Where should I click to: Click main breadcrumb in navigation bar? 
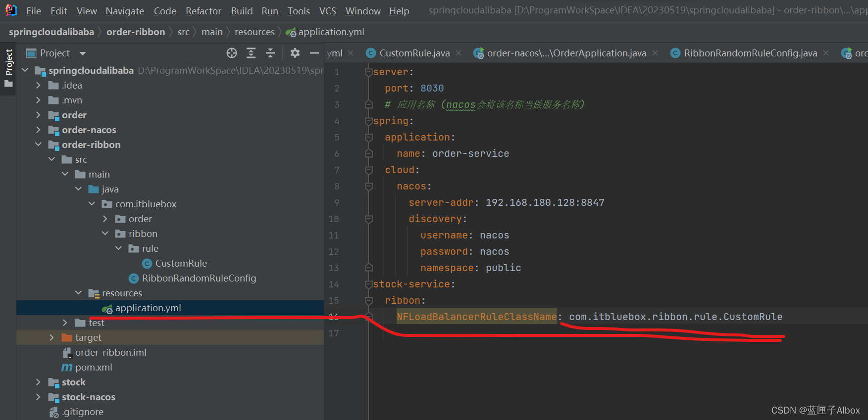[x=212, y=32]
